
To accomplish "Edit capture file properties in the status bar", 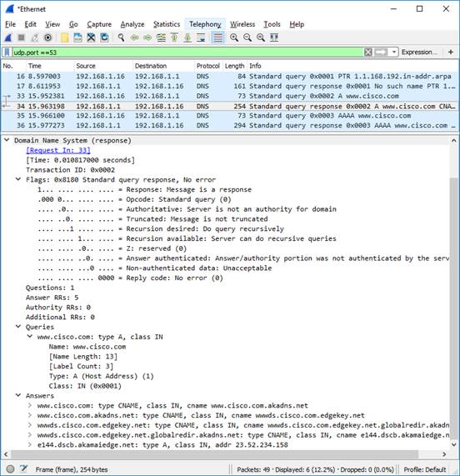I will (x=23, y=469).
